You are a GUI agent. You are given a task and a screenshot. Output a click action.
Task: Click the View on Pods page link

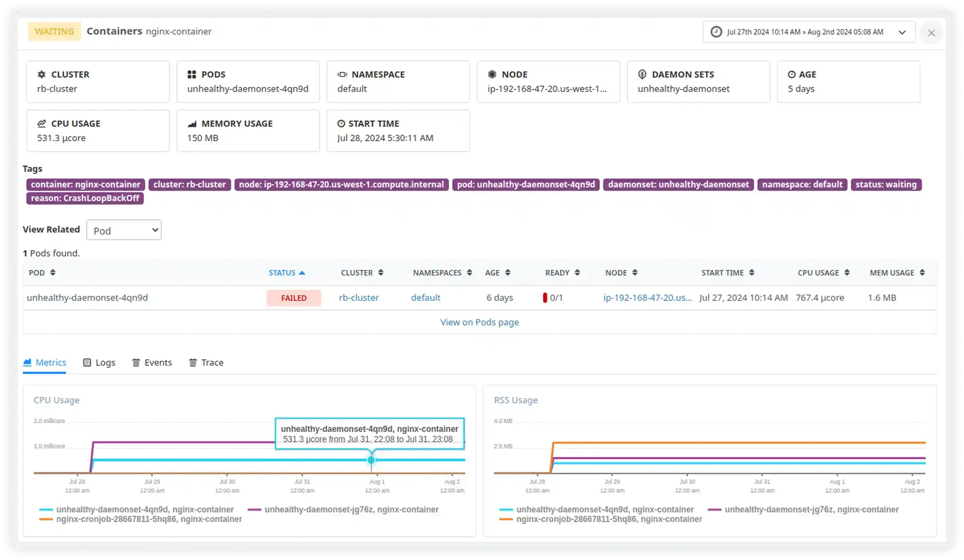pos(479,322)
